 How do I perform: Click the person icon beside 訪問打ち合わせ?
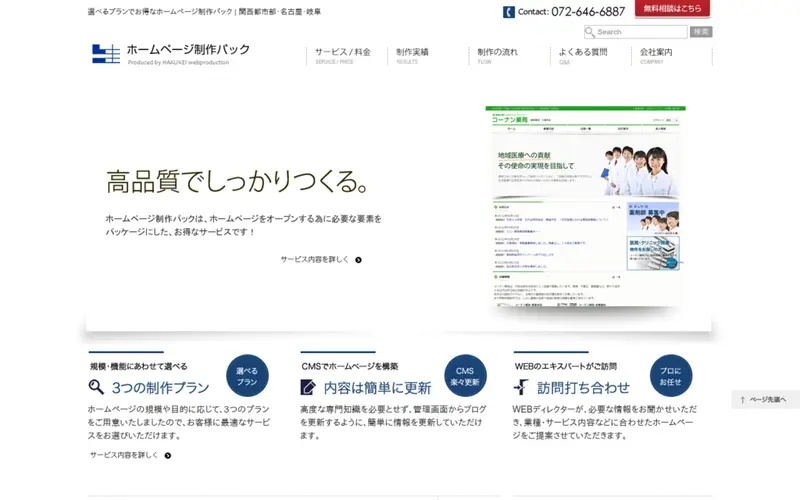(521, 387)
